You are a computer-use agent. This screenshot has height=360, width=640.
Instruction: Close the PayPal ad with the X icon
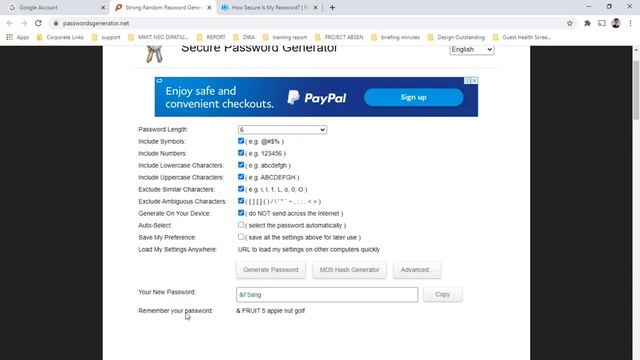tap(474, 80)
